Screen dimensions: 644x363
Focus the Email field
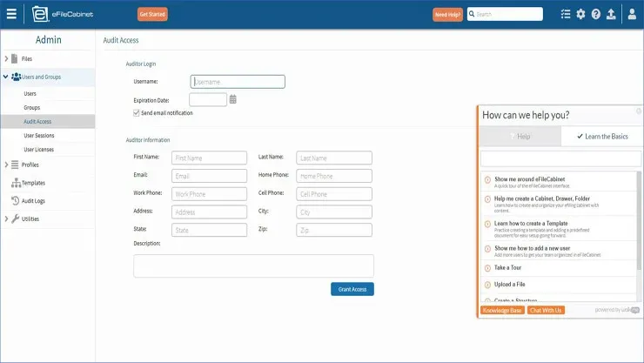pyautogui.click(x=210, y=176)
